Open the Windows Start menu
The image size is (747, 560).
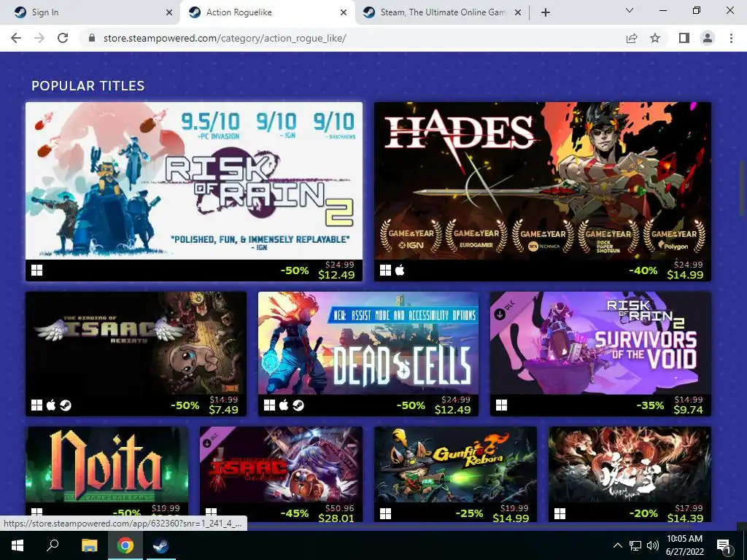click(18, 545)
